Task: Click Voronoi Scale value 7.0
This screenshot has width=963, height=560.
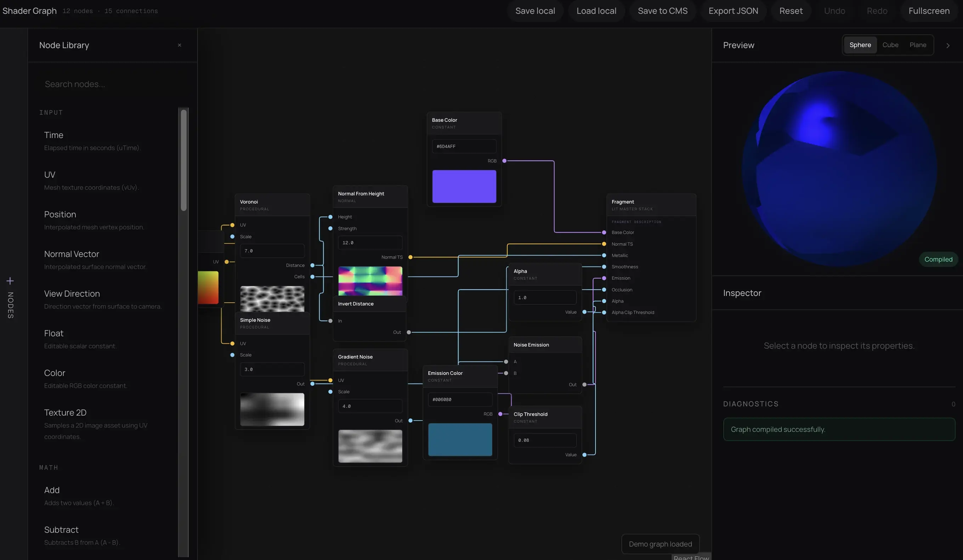Action: pyautogui.click(x=272, y=251)
